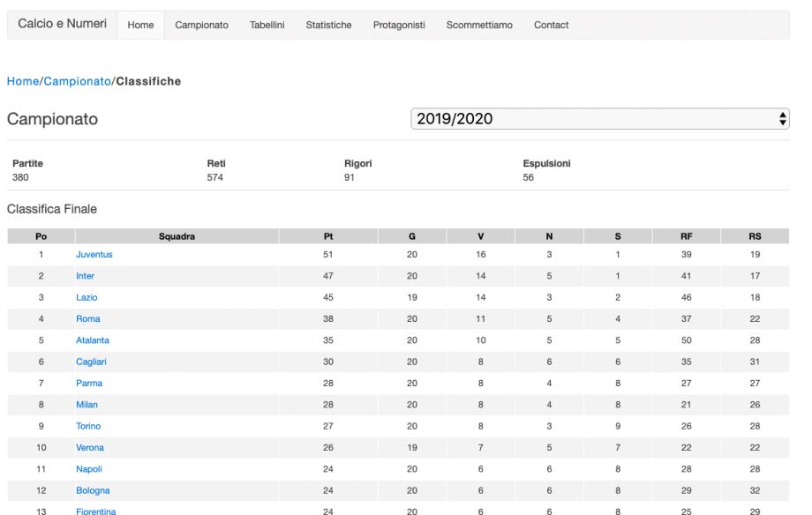This screenshot has width=812, height=515.
Task: Click the Calcio e Numeri brand title
Action: tap(62, 24)
